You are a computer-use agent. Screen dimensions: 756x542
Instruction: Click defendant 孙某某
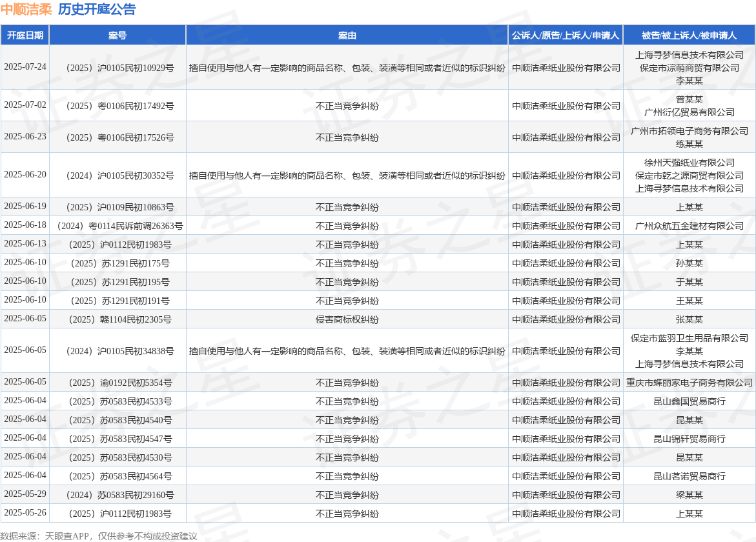click(x=689, y=263)
